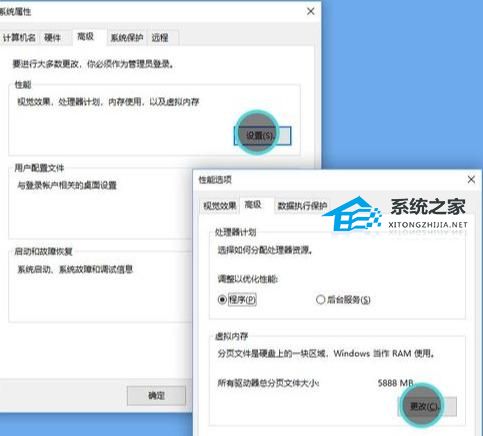Switch to the 视觉效果 tab
Viewport: 483px width, 436px height.
point(220,205)
